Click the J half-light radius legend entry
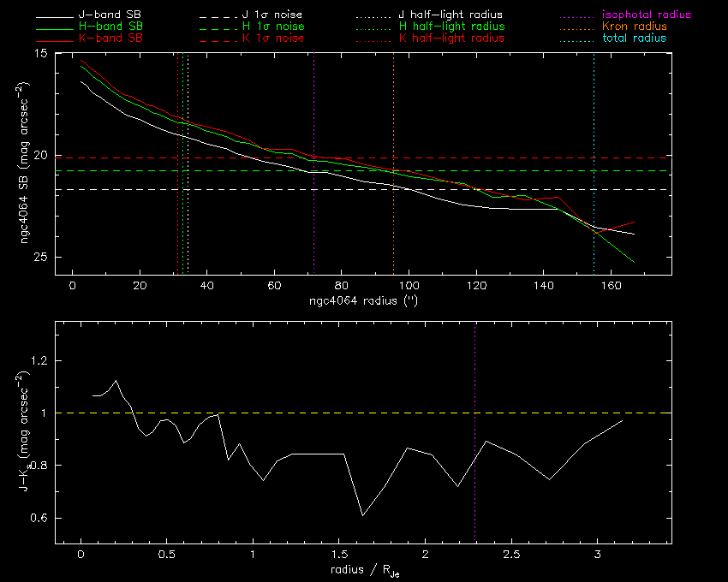Viewport: 728px width, 582px height. [x=451, y=15]
